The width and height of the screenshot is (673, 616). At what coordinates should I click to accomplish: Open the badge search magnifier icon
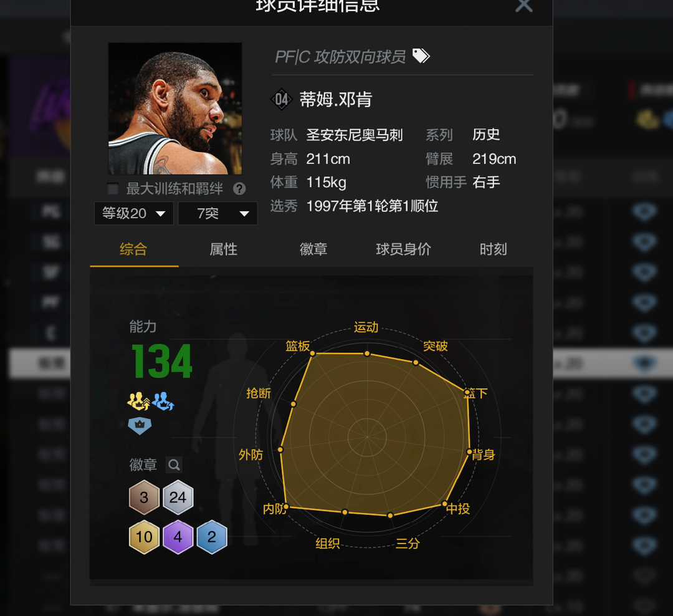pyautogui.click(x=174, y=464)
